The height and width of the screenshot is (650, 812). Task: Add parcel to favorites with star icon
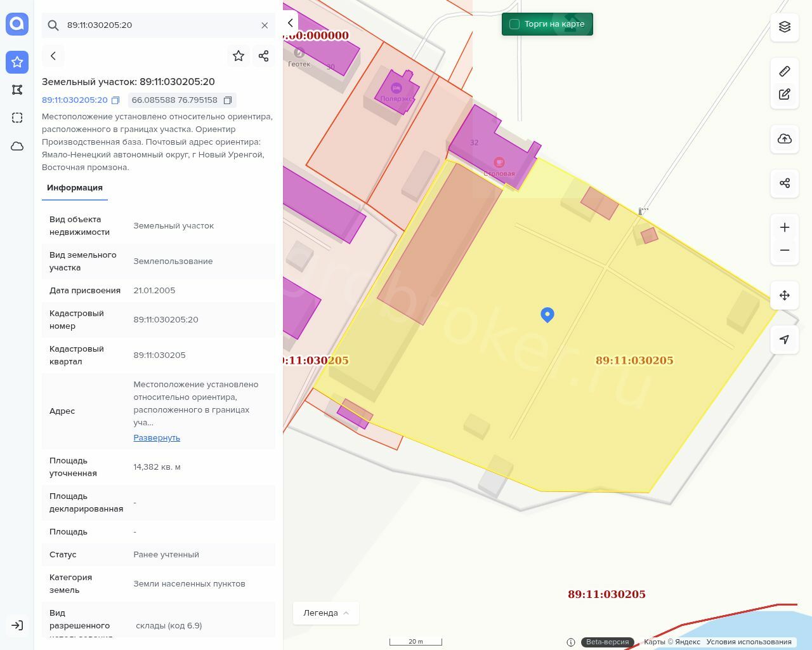(239, 56)
